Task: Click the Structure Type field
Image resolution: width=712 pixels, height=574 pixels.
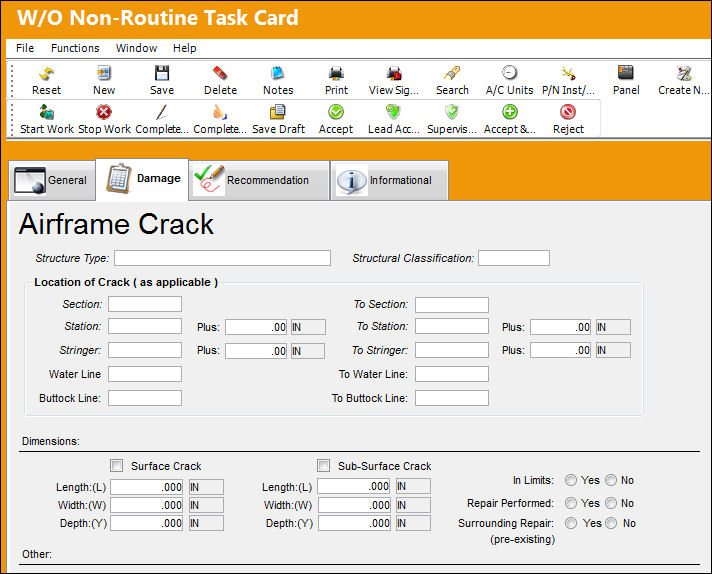Action: click(x=222, y=258)
